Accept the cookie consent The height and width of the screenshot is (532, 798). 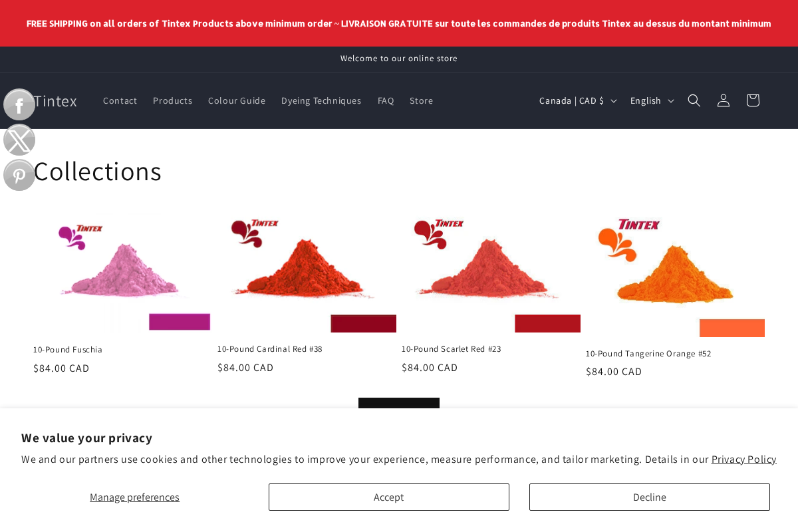click(388, 497)
